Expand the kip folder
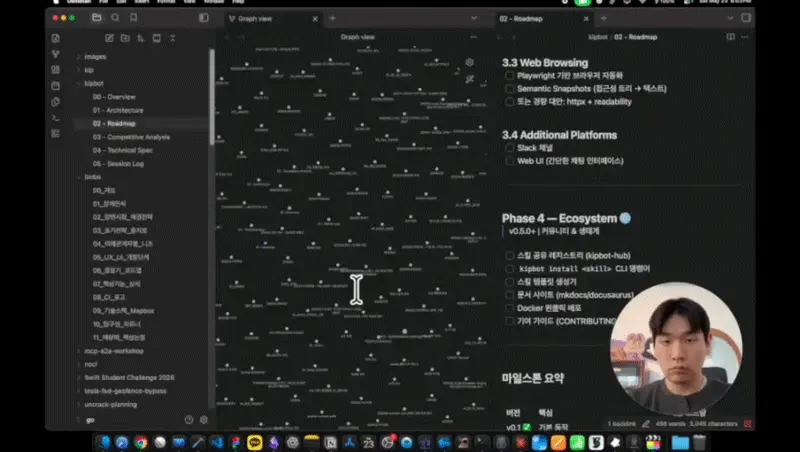This screenshot has width=800, height=452. (x=88, y=70)
